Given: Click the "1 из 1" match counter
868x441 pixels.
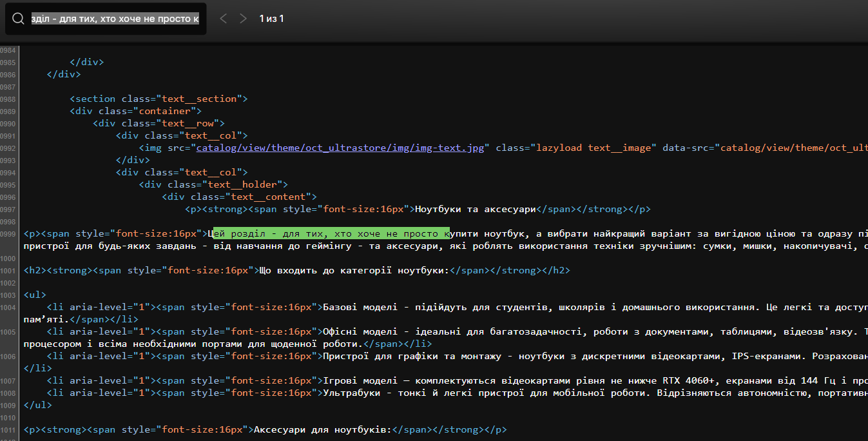Looking at the screenshot, I should tap(271, 19).
